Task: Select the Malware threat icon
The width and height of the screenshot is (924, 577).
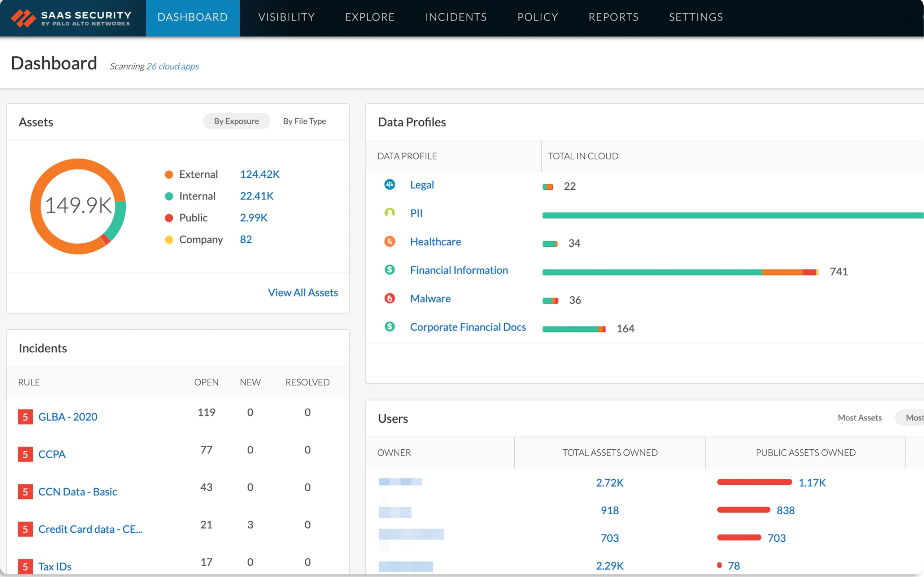Action: pyautogui.click(x=389, y=299)
